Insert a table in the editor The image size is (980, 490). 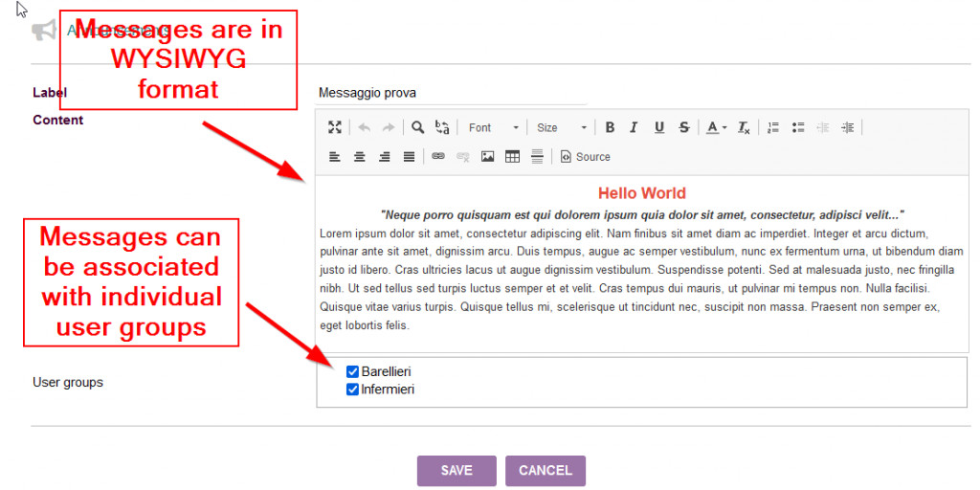(x=512, y=157)
